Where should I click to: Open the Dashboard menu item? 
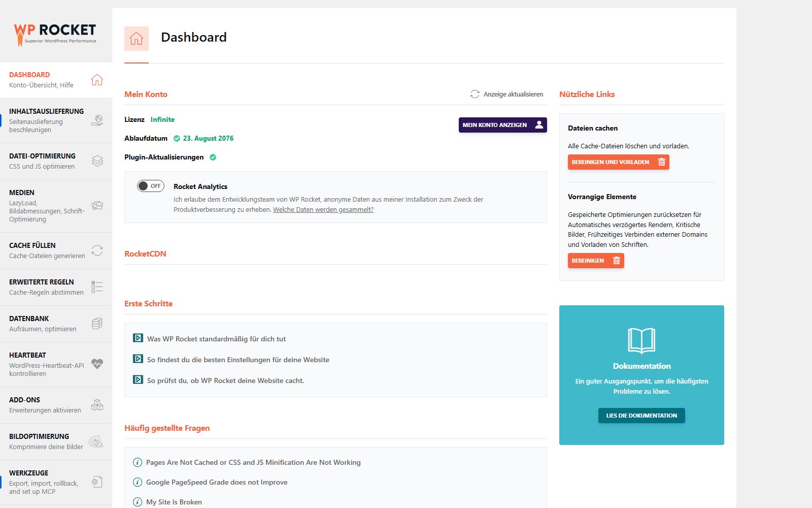(x=56, y=80)
